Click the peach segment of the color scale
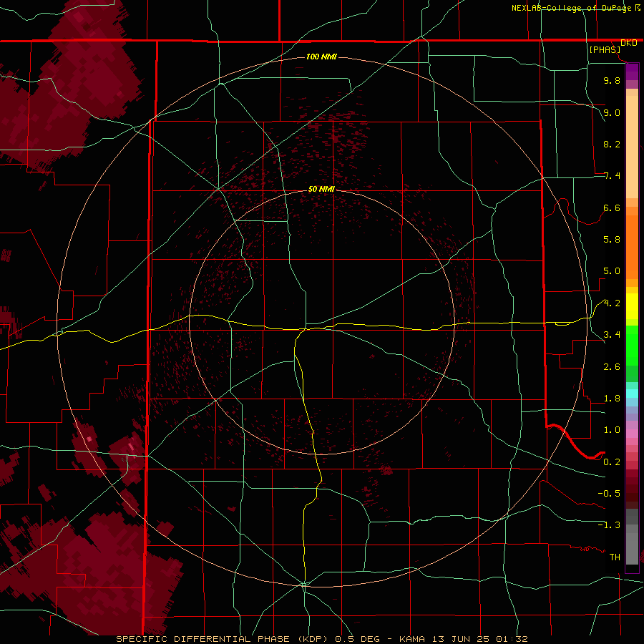644x644 pixels. [x=632, y=147]
